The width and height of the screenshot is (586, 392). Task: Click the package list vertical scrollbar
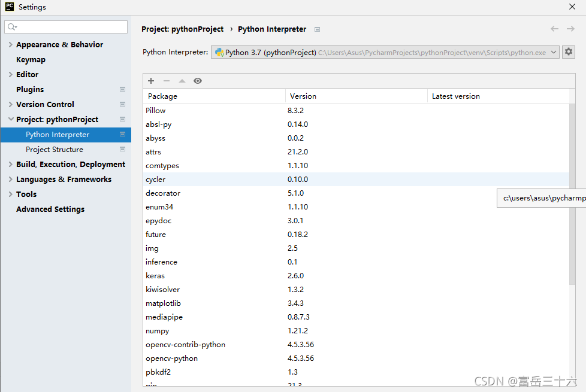coord(572,194)
